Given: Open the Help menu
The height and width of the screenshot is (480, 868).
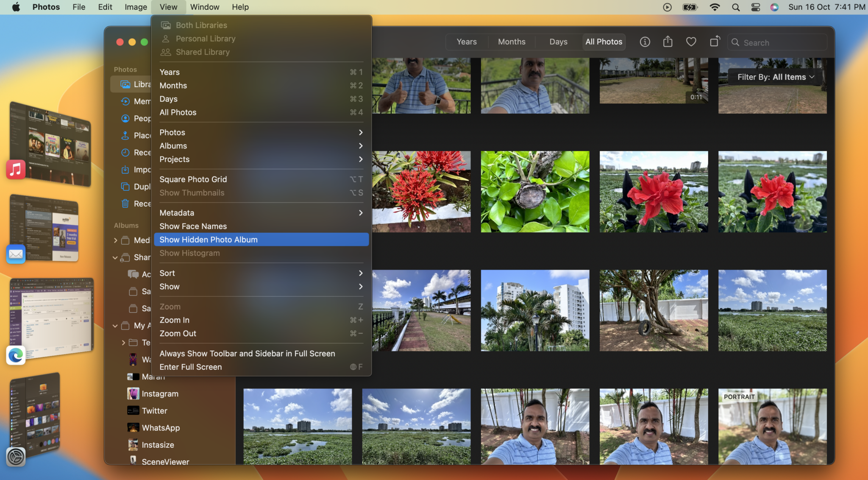Looking at the screenshot, I should tap(240, 7).
